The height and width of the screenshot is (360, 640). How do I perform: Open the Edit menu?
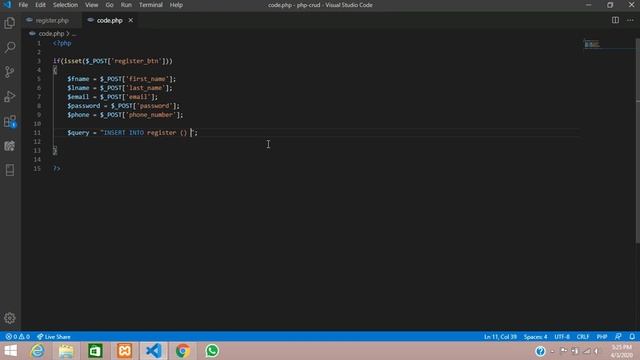40,5
